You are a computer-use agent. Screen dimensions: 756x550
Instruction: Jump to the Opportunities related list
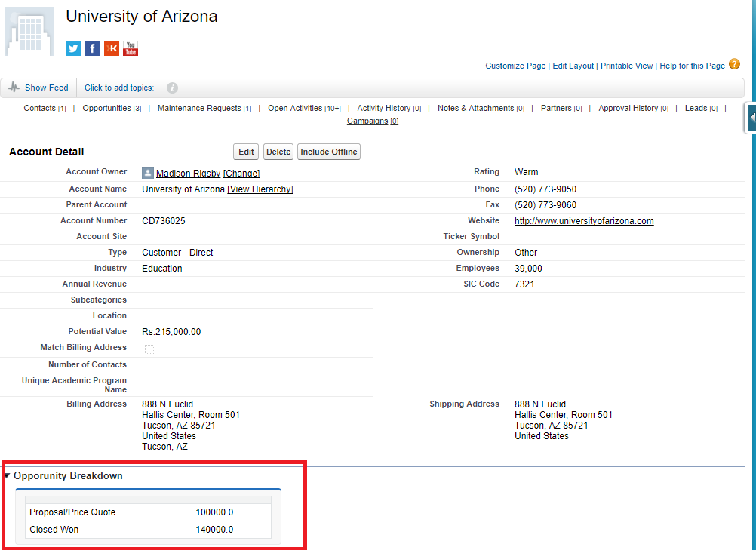click(x=112, y=109)
